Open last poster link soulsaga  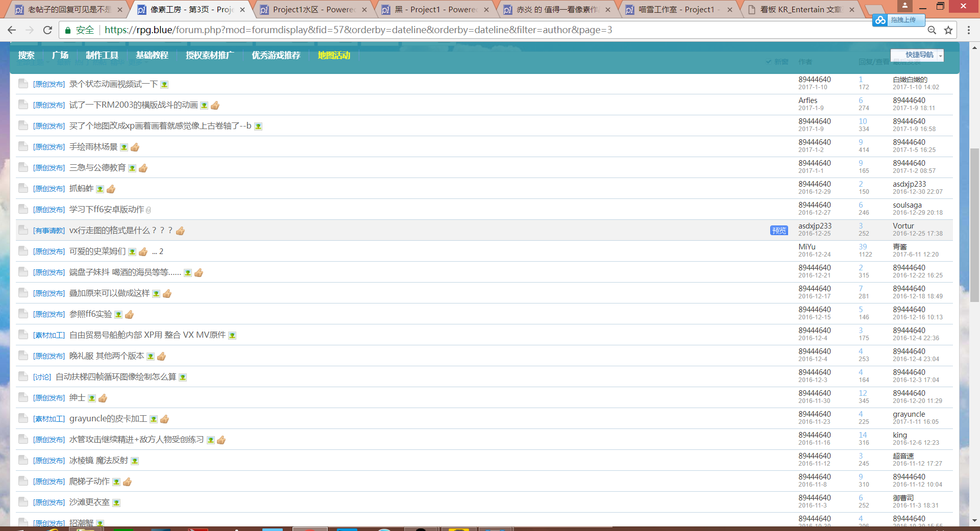907,205
